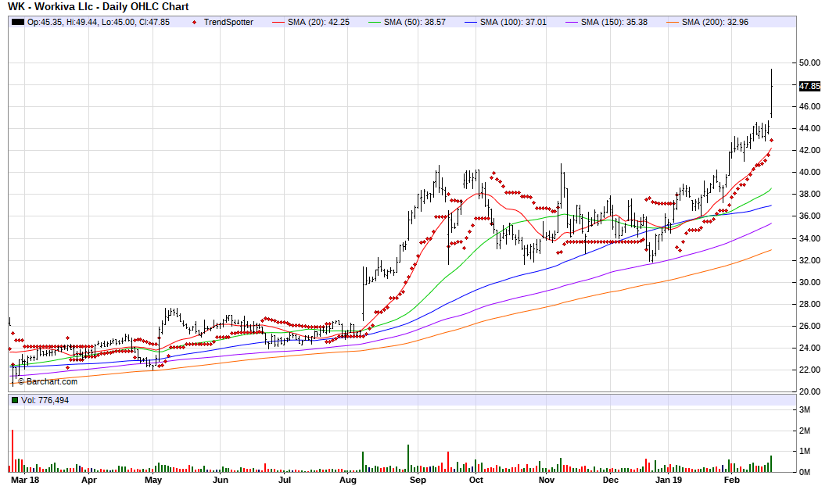Click the 28.00 price axis label

809,304
